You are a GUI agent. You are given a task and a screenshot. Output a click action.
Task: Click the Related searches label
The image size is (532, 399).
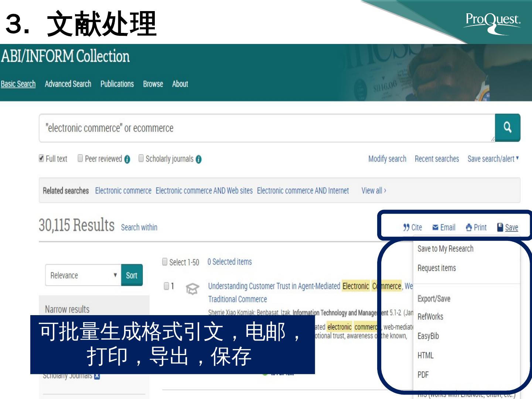tap(66, 191)
